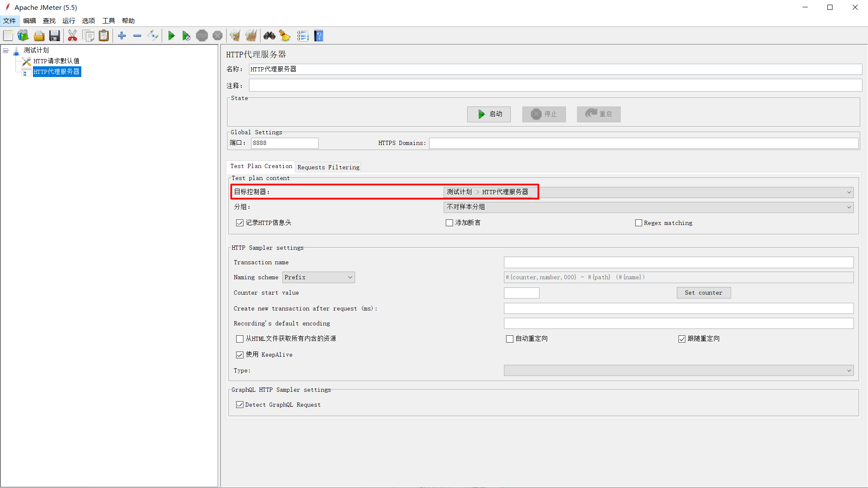Click the 注释 input field
The height and width of the screenshot is (488, 868).
pyautogui.click(x=555, y=86)
